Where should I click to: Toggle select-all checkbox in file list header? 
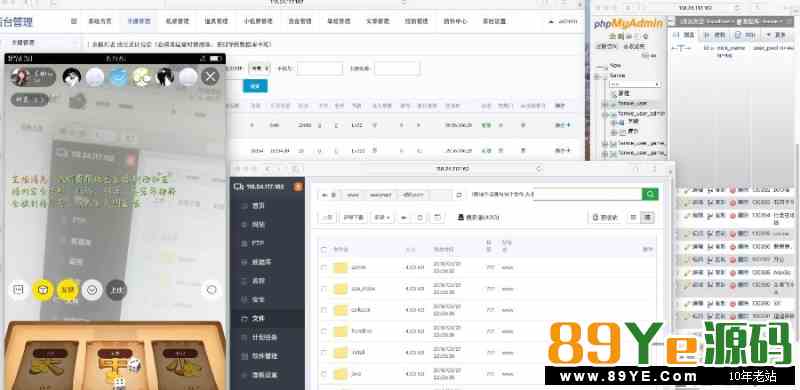(x=323, y=250)
